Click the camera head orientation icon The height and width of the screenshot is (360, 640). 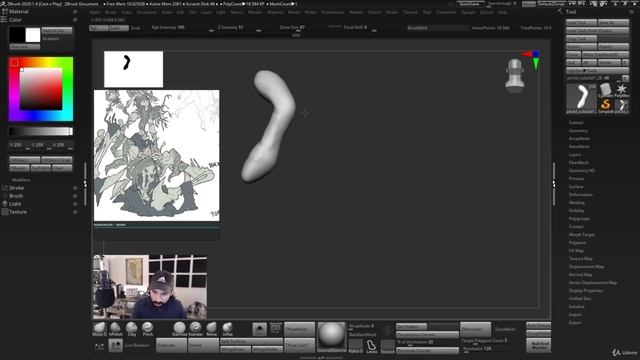click(515, 76)
